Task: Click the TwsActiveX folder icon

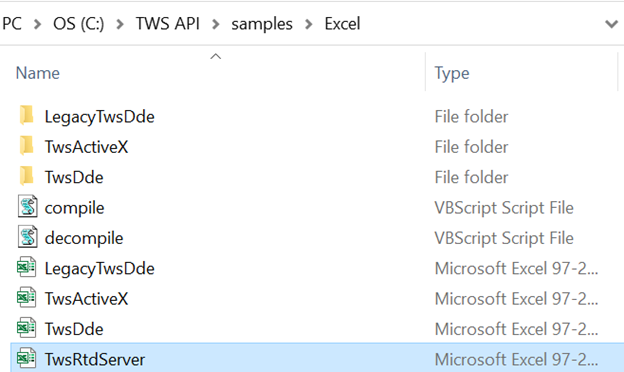Action: [x=27, y=146]
